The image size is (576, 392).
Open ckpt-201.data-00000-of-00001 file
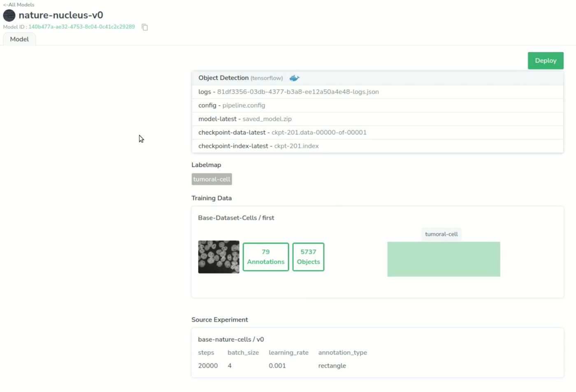[319, 132]
